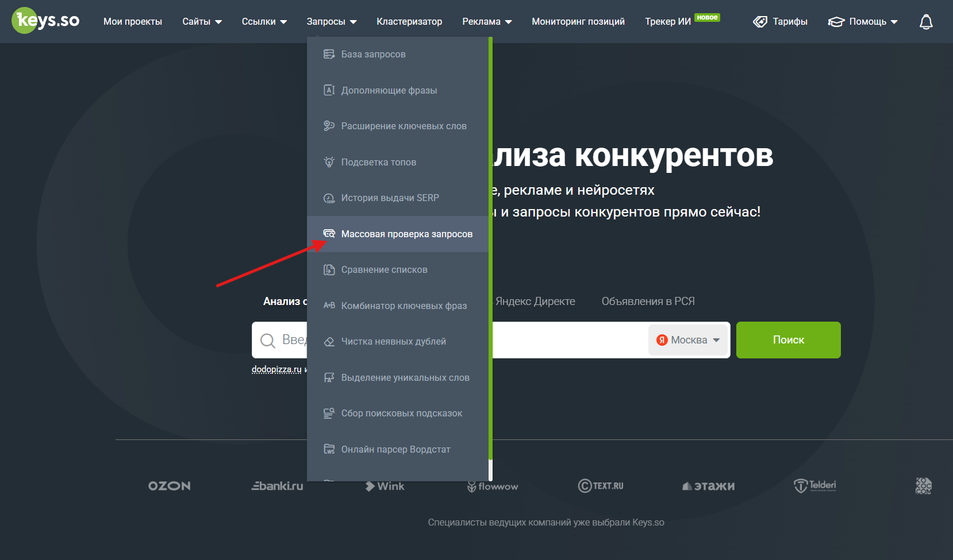Click the TEXT.RU client logo
This screenshot has width=953, height=560.
[601, 486]
